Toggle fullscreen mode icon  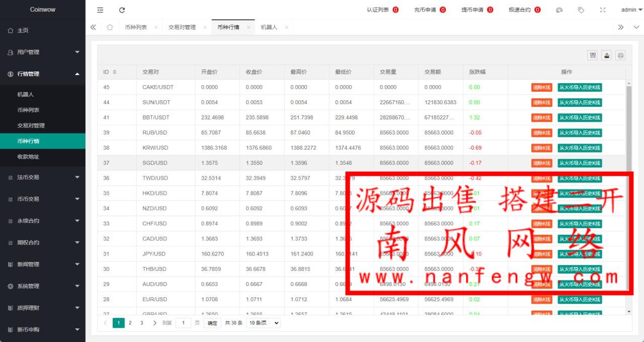603,10
